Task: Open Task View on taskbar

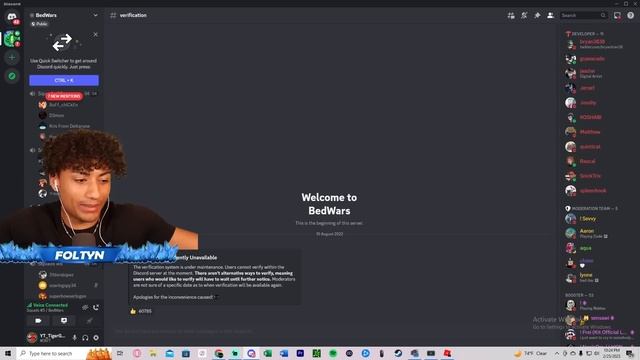Action: click(x=120, y=353)
